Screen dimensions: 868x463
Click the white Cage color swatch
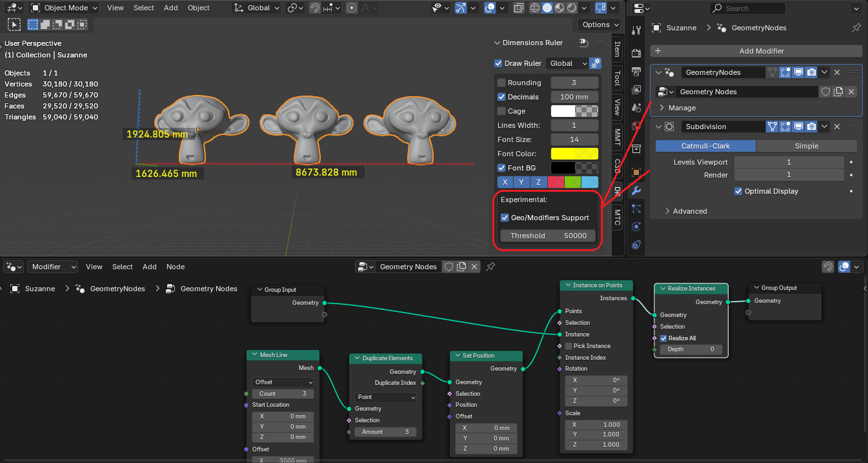coord(574,111)
